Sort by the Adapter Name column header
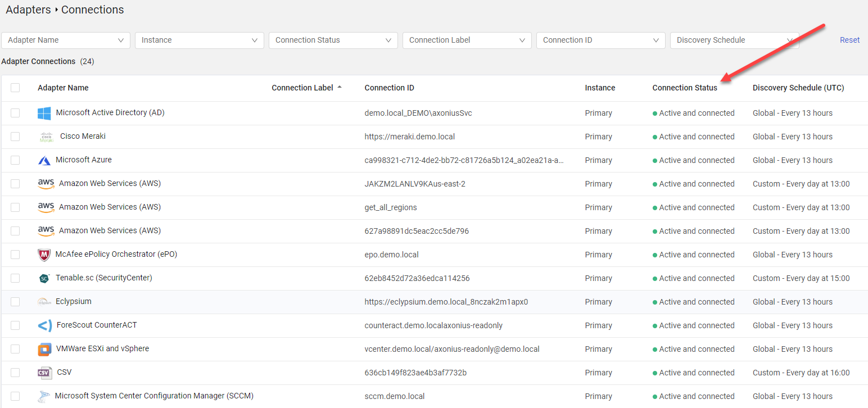This screenshot has width=868, height=408. click(x=63, y=88)
